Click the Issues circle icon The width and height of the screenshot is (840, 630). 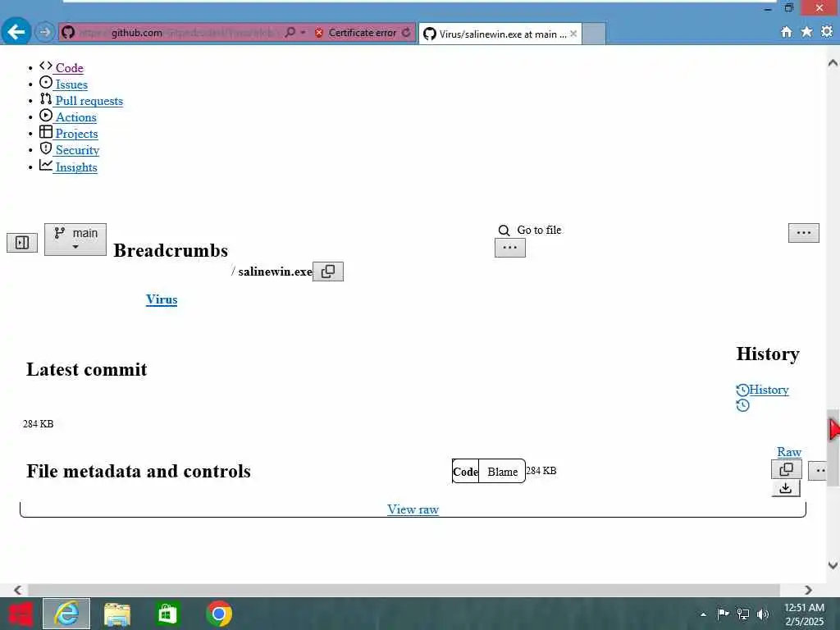46,83
